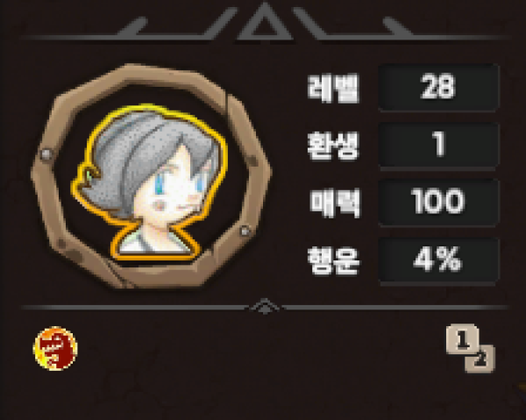Expand the panel using the center double-chevron divider
Screen dimensions: 526x420
click(265, 306)
